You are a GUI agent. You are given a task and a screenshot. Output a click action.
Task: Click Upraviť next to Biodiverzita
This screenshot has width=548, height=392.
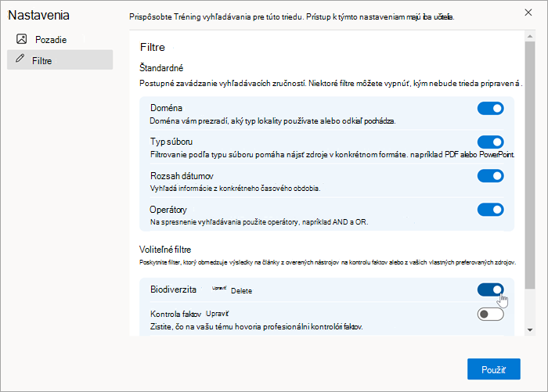(219, 288)
